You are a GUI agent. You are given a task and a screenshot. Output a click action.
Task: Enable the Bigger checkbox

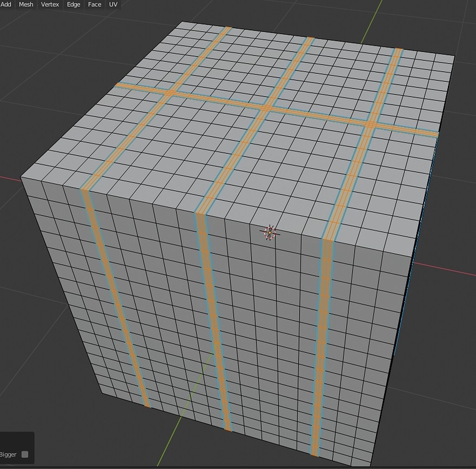pyautogui.click(x=25, y=455)
